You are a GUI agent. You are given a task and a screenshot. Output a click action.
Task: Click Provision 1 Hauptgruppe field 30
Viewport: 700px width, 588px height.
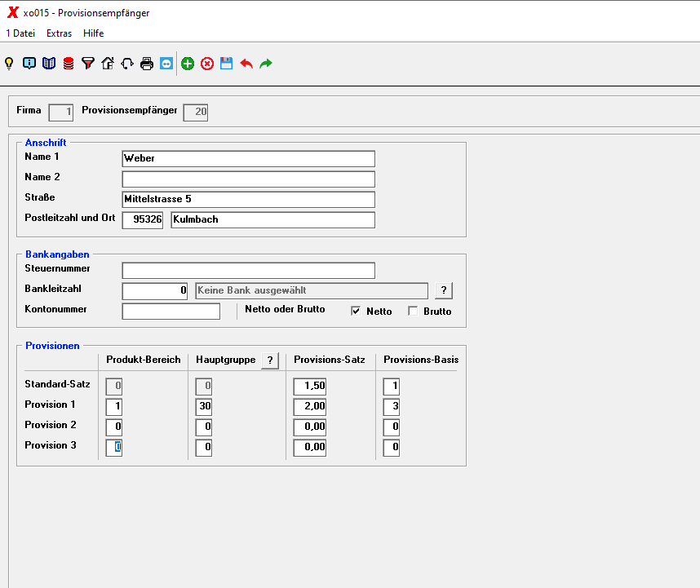tap(204, 406)
